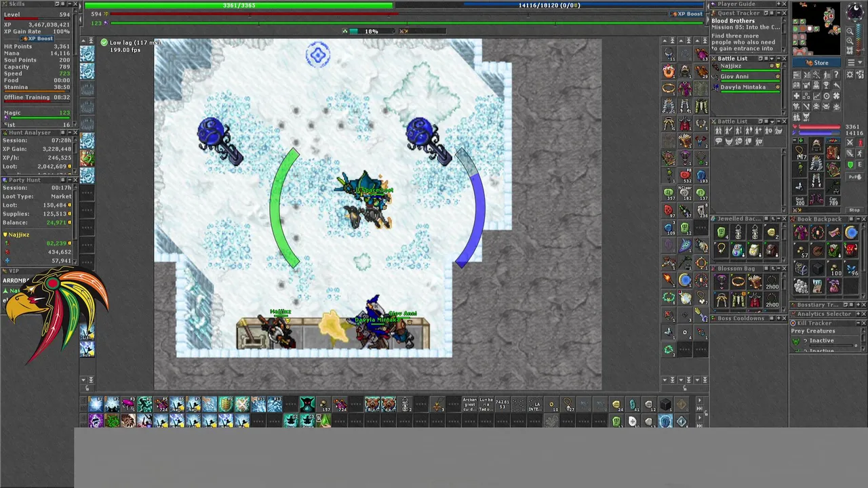Minimize the Jewelled Backpack panel
This screenshot has height=488, width=868.
click(778, 218)
